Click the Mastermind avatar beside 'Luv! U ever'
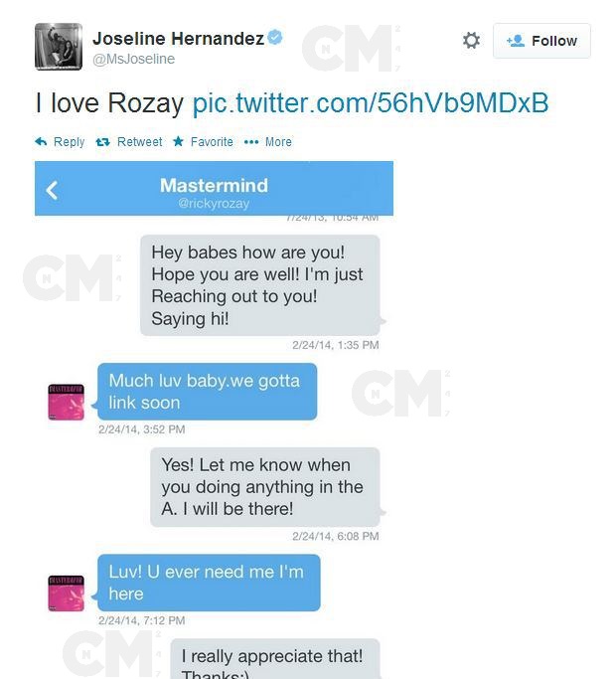The image size is (616, 679). (x=67, y=594)
